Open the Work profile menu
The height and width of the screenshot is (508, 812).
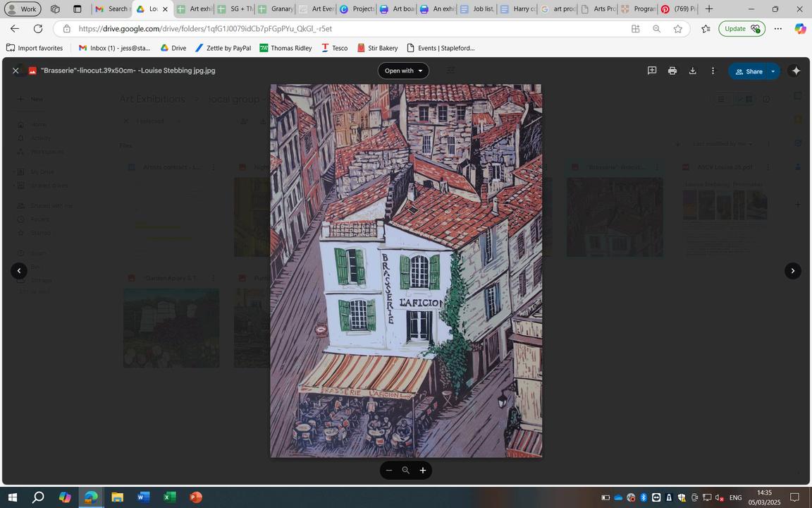(x=23, y=8)
